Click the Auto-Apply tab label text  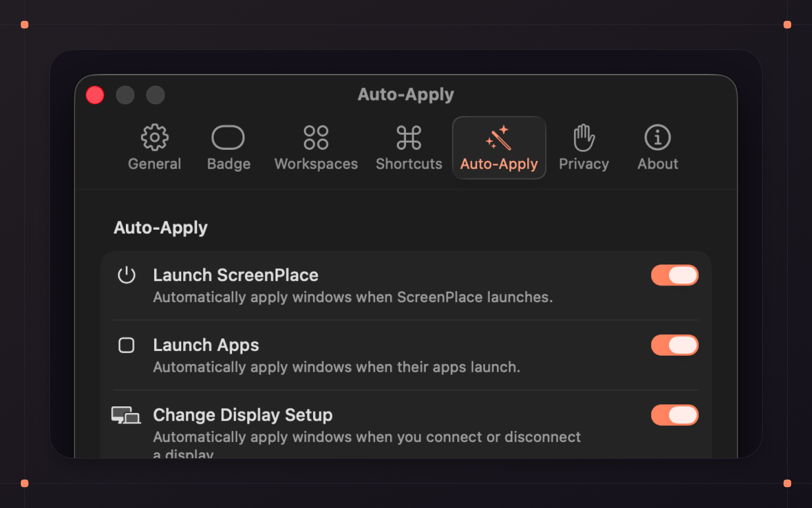click(499, 164)
